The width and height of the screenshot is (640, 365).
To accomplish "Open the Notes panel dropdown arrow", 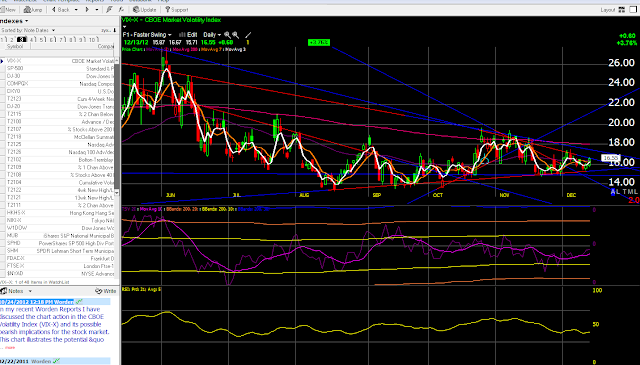I will click(30, 292).
